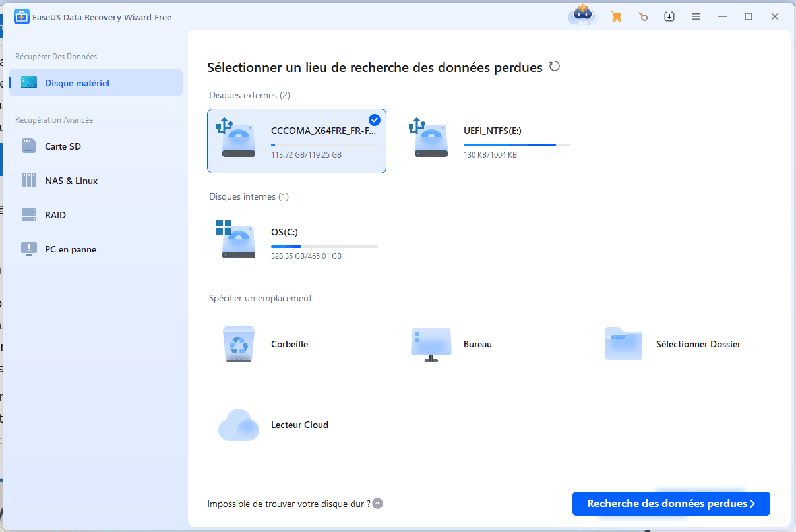The height and width of the screenshot is (532, 796).
Task: Click the UEFI_NTFS(E:) USB drive icon
Action: (429, 138)
